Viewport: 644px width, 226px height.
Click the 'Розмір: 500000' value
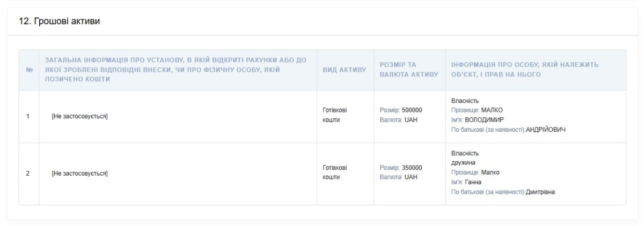coord(401,110)
